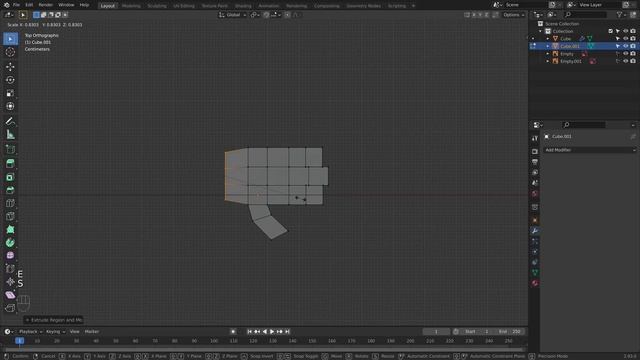Open the File menu
This screenshot has width=640, height=360.
pyautogui.click(x=16, y=5)
